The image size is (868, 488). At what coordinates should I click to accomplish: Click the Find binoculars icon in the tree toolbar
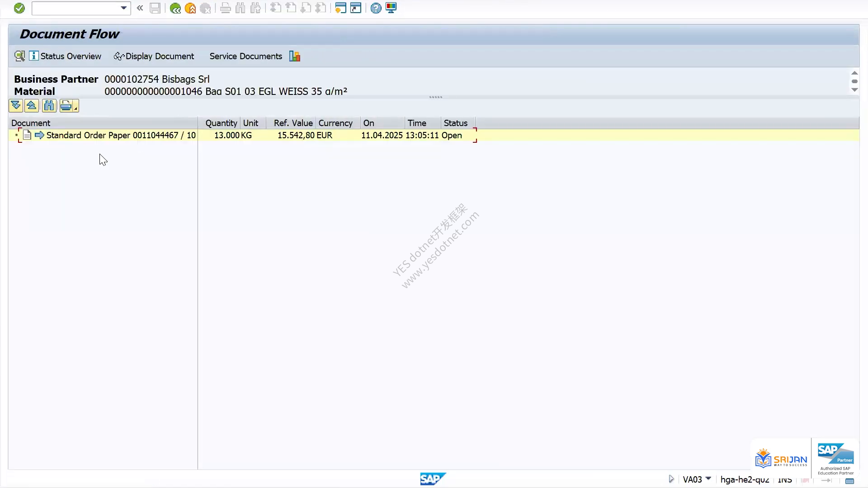point(49,106)
